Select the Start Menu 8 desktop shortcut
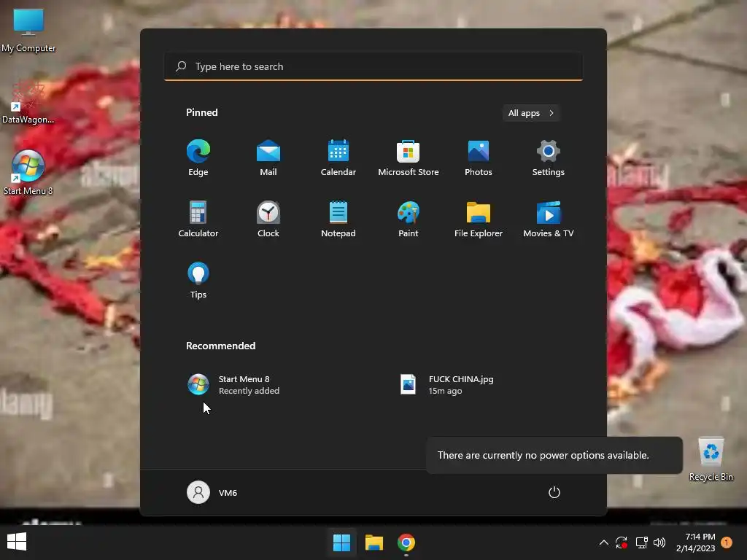747x560 pixels. 28,173
